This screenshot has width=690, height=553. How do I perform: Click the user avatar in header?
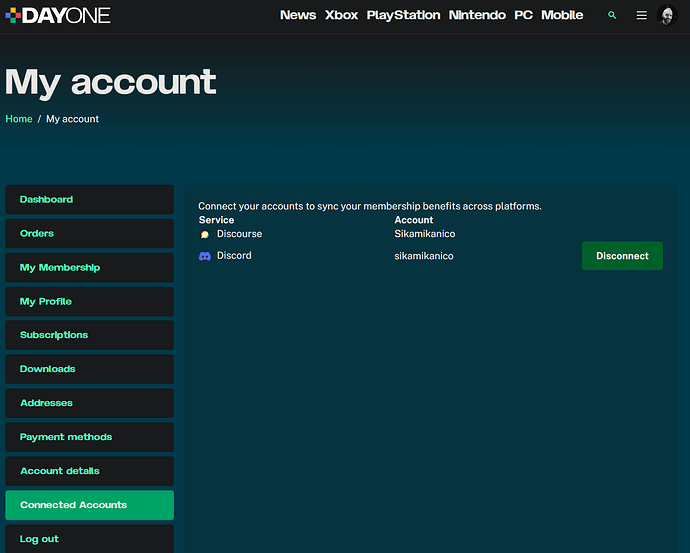coord(669,16)
